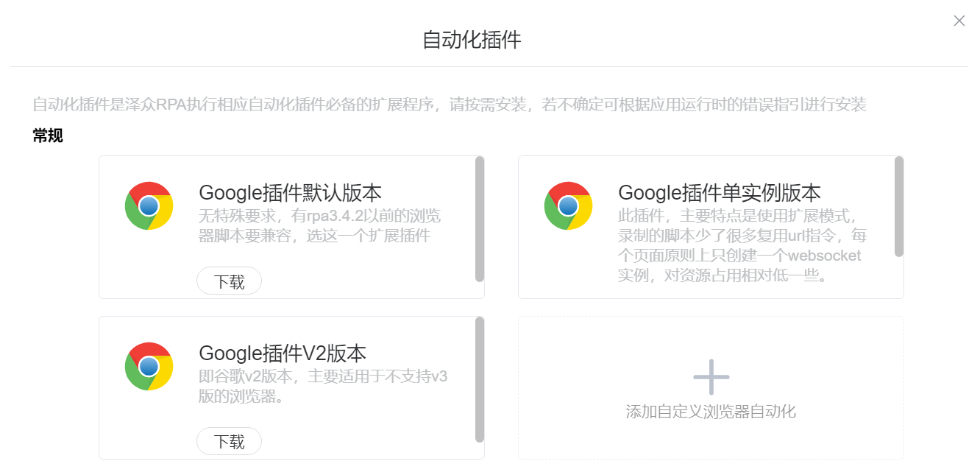Download the Google插件V2版本 plugin
The height and width of the screenshot is (475, 980).
pos(229,441)
